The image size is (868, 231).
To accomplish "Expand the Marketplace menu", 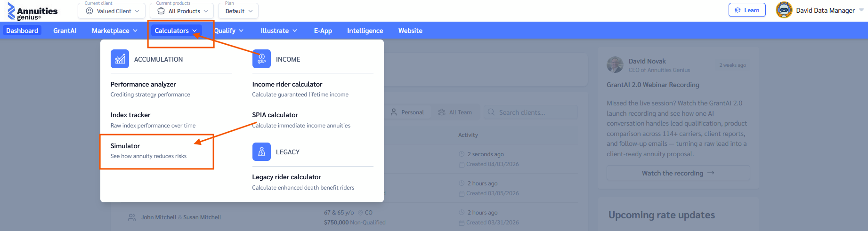I will click(x=114, y=31).
